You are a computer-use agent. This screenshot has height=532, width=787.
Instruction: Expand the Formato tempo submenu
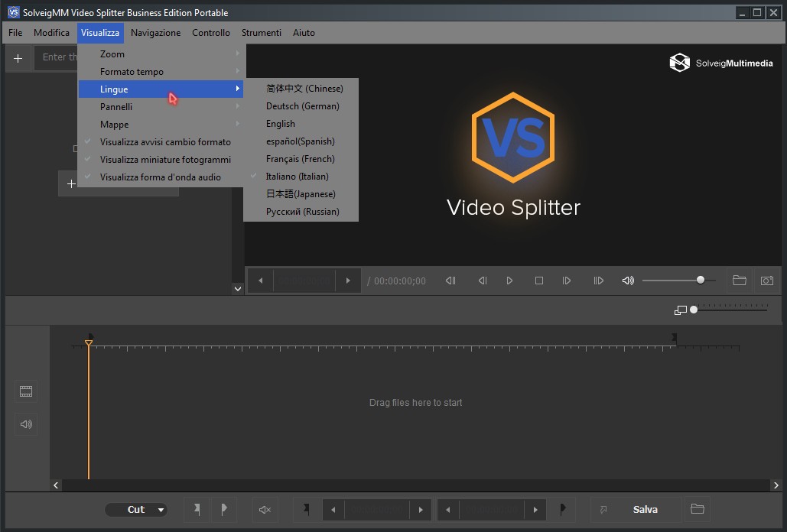click(161, 71)
